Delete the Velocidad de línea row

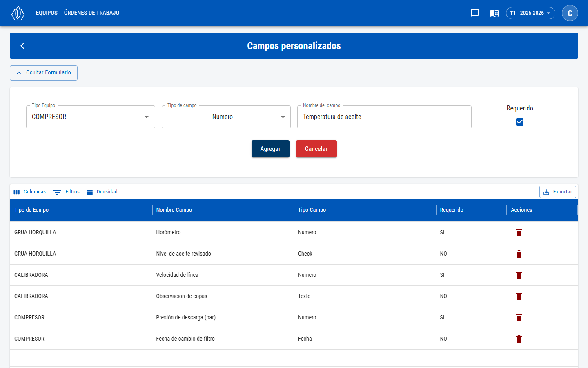coord(519,275)
